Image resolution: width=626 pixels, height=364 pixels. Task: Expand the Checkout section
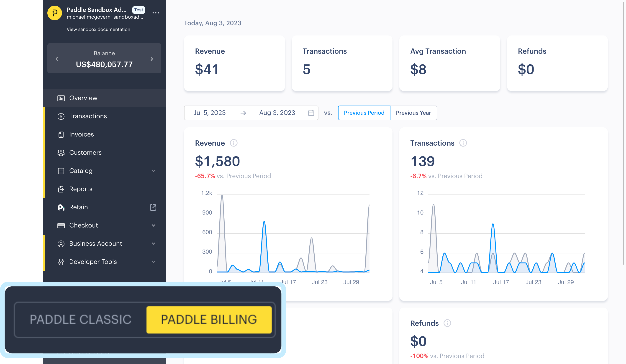[x=154, y=225]
